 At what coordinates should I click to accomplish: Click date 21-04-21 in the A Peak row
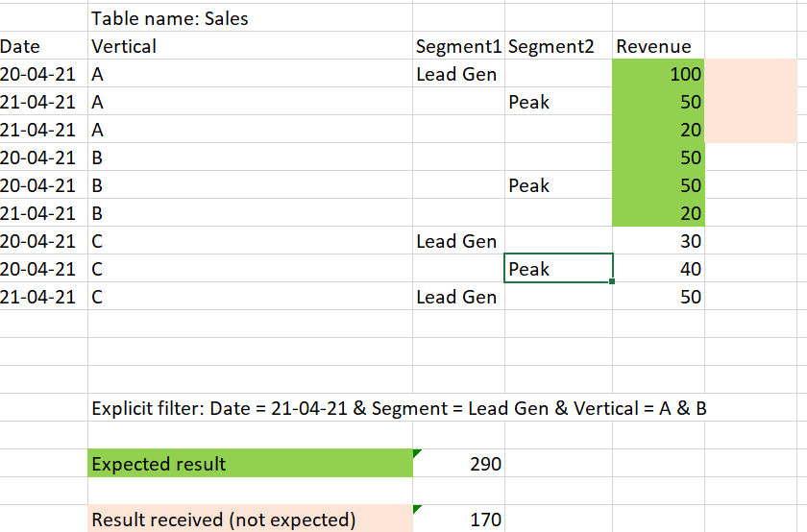tap(44, 102)
